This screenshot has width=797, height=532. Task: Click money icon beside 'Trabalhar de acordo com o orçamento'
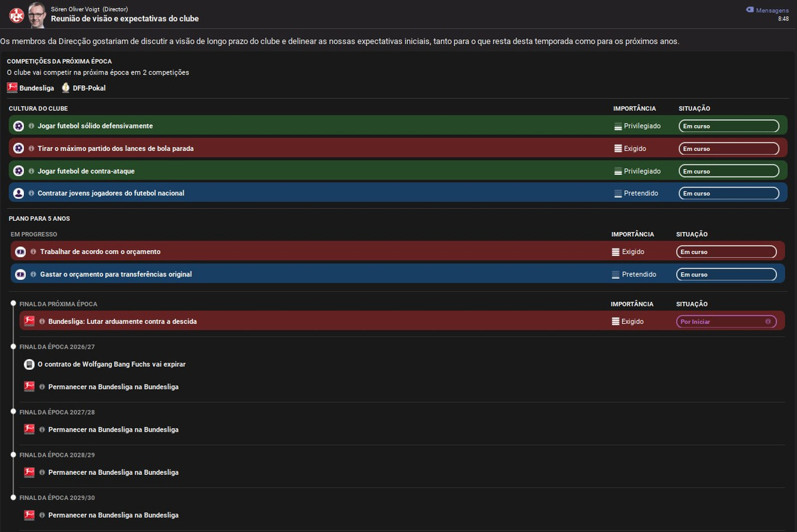pos(21,251)
